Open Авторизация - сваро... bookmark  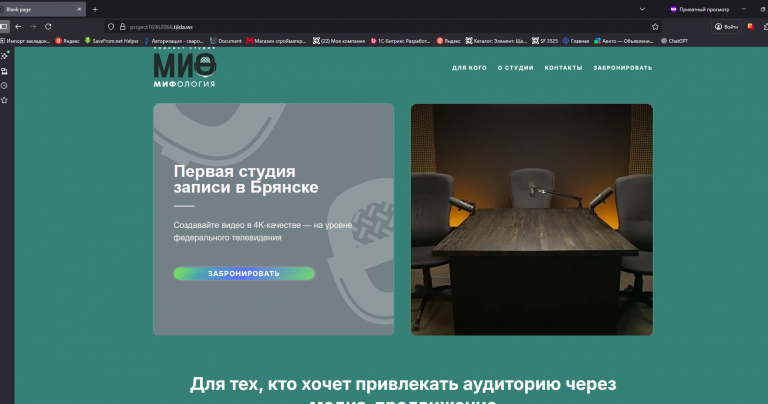point(174,41)
